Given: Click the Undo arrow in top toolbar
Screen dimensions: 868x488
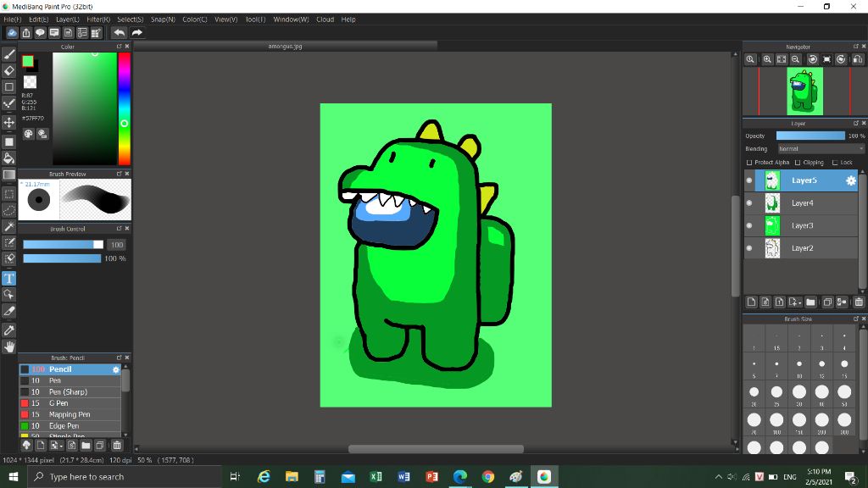Looking at the screenshot, I should (119, 33).
